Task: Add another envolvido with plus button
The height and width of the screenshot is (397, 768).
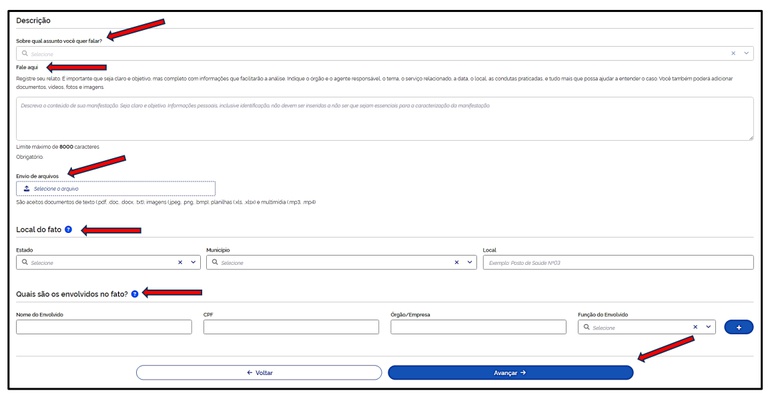Action: click(739, 327)
